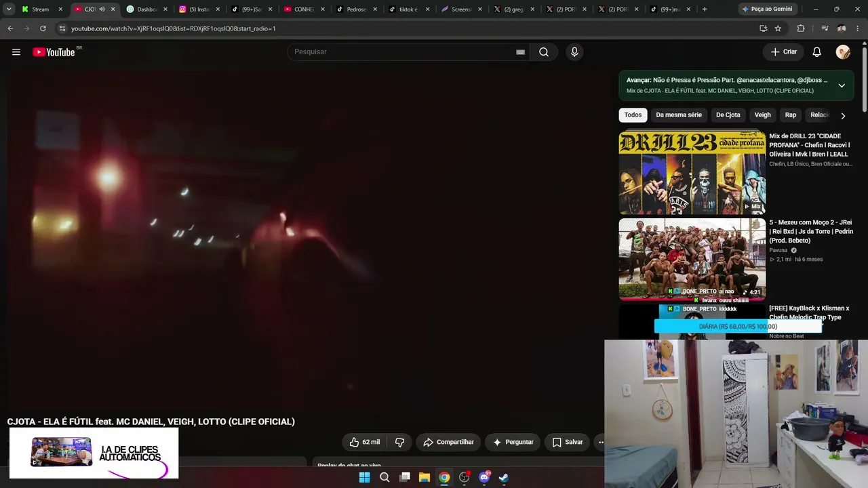Image resolution: width=868 pixels, height=488 pixels.
Task: Reload the current page
Action: click(43, 28)
